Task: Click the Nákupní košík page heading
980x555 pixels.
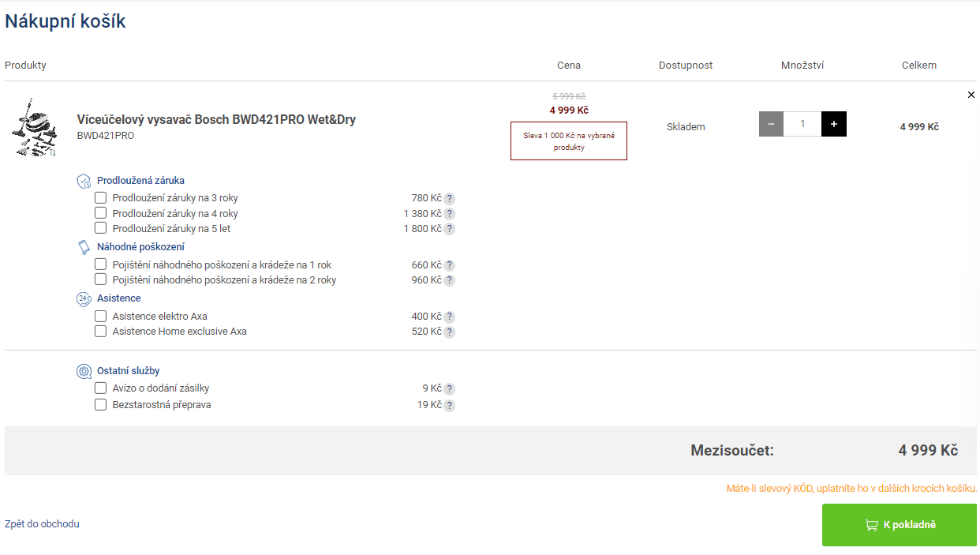Action: pyautogui.click(x=65, y=21)
